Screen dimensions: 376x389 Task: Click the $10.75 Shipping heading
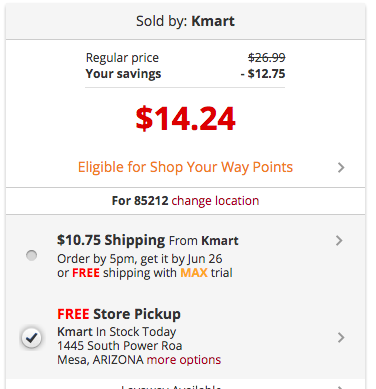(x=111, y=240)
